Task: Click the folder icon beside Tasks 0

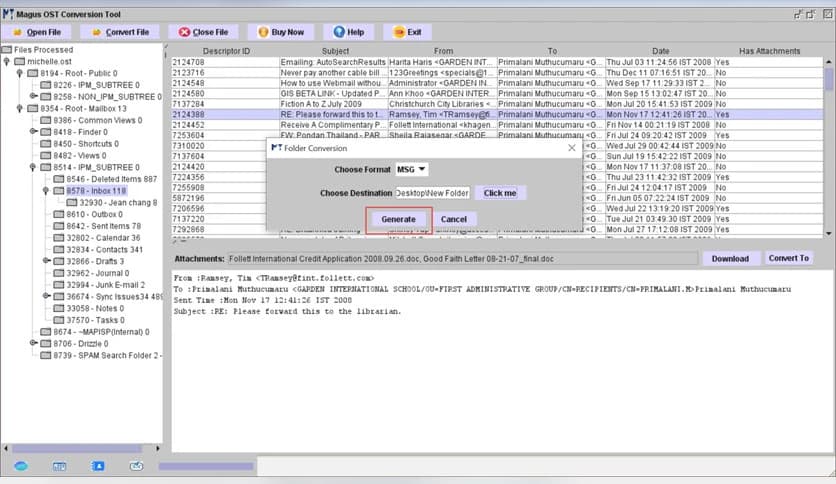Action: (59, 320)
